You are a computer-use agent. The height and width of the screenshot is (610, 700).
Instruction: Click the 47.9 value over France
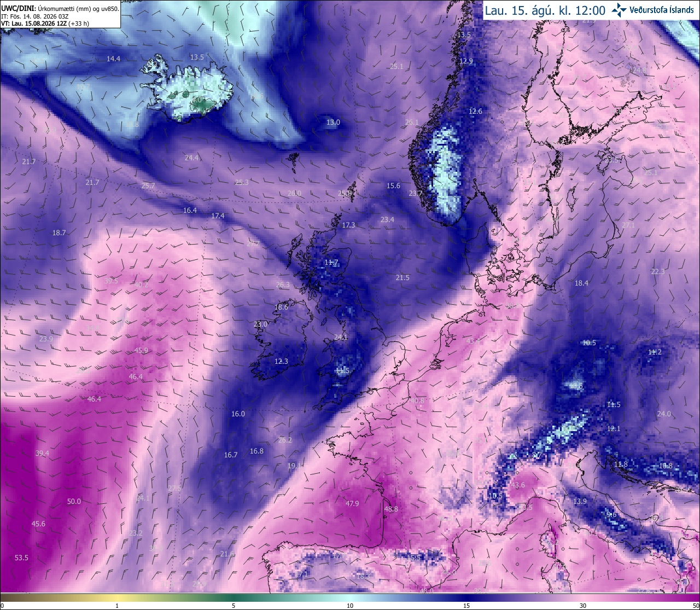(352, 503)
